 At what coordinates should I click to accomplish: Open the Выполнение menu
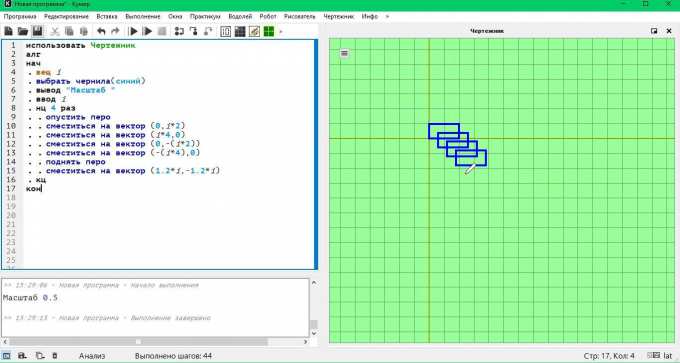point(143,16)
